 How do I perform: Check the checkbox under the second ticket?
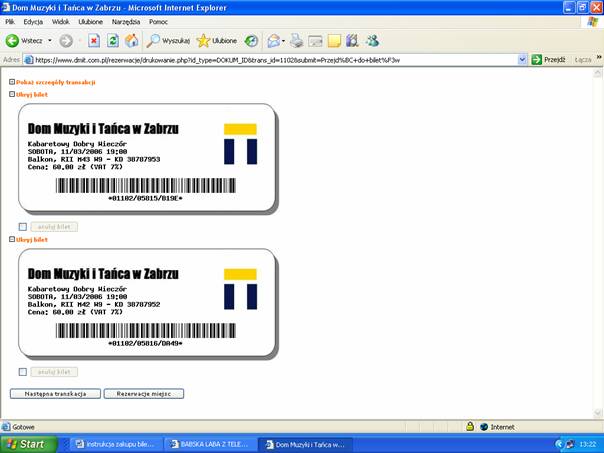pos(22,372)
